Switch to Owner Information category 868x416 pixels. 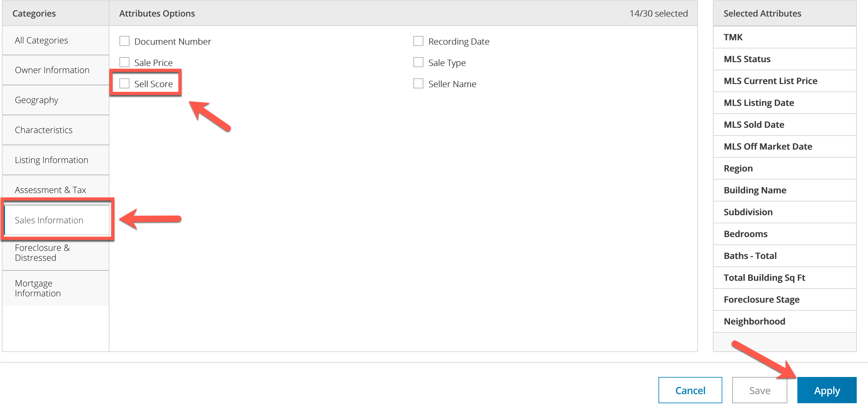click(52, 70)
